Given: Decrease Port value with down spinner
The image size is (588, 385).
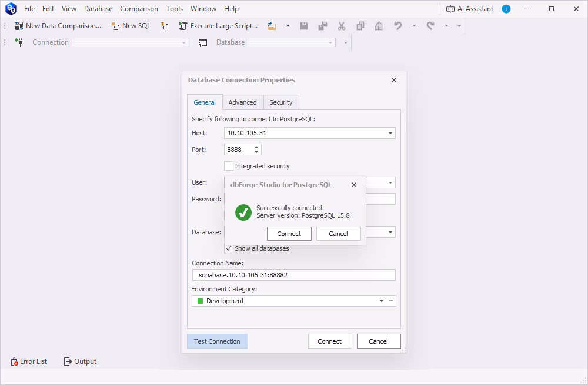Looking at the screenshot, I should point(256,152).
